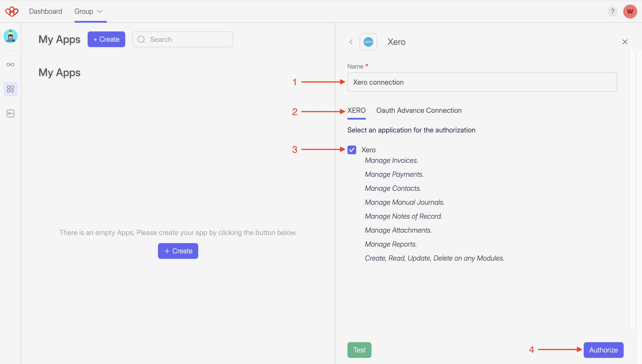Switch to Oauth Advance Connection tab
The height and width of the screenshot is (364, 642).
419,110
